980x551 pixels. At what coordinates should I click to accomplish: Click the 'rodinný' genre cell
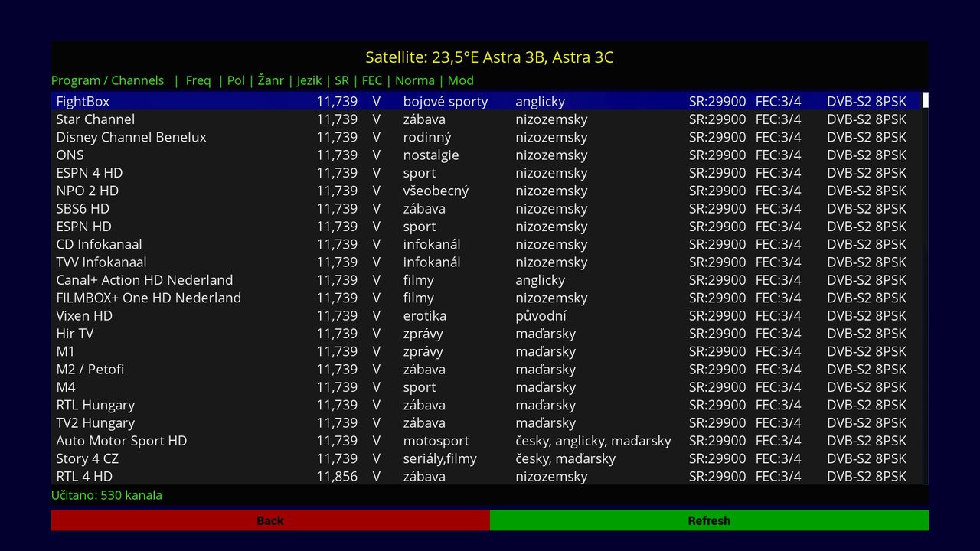[427, 138]
